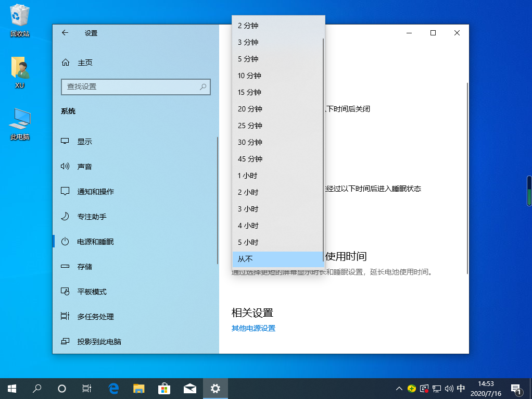This screenshot has width=532, height=399.
Task: Open 平板模式 tablet mode settings
Action: (x=135, y=292)
